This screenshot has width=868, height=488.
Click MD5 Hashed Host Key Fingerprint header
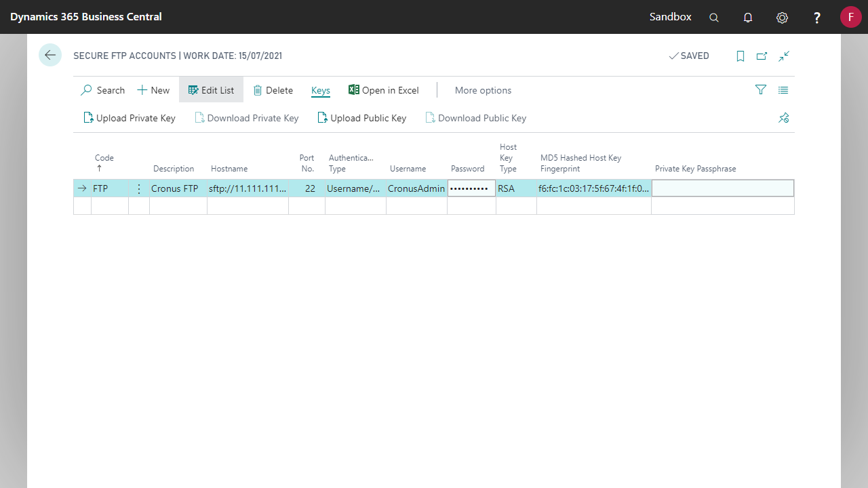580,163
